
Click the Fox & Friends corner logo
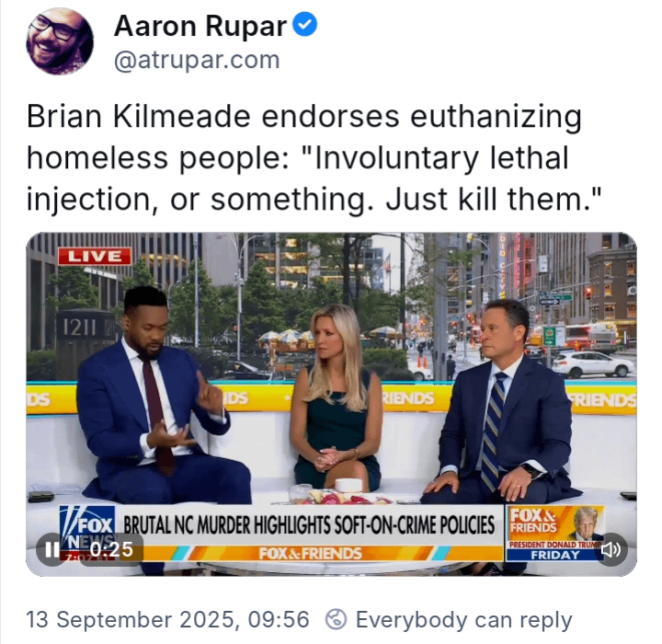coord(534,521)
